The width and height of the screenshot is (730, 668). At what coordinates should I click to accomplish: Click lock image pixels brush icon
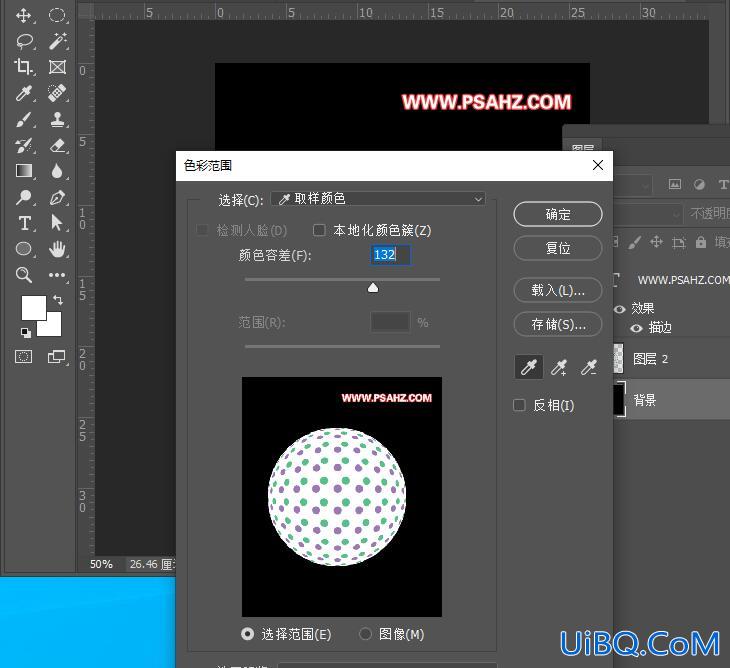coord(634,242)
